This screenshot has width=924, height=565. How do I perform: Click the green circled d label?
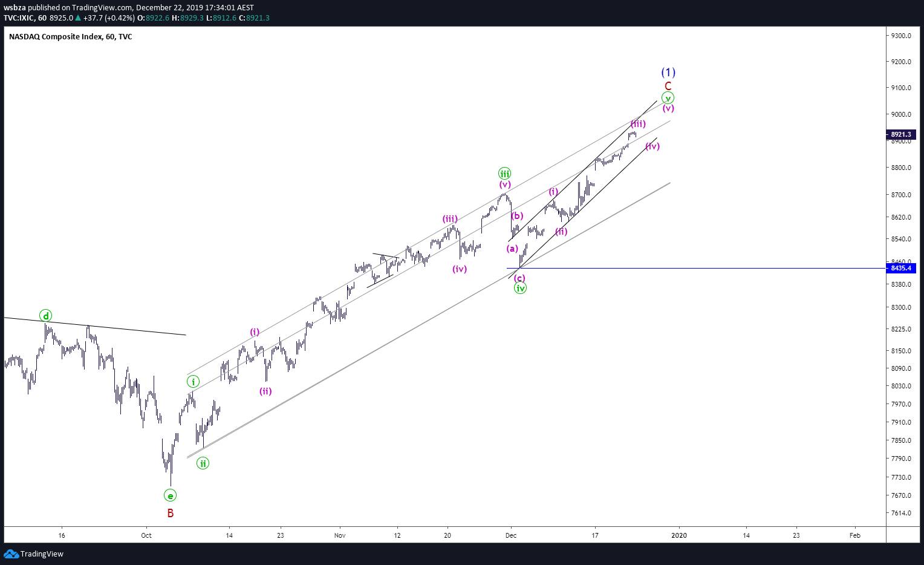[x=46, y=316]
